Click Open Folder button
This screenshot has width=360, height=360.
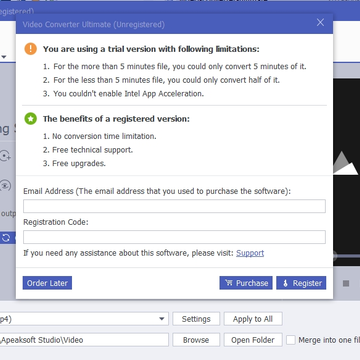[x=253, y=340]
